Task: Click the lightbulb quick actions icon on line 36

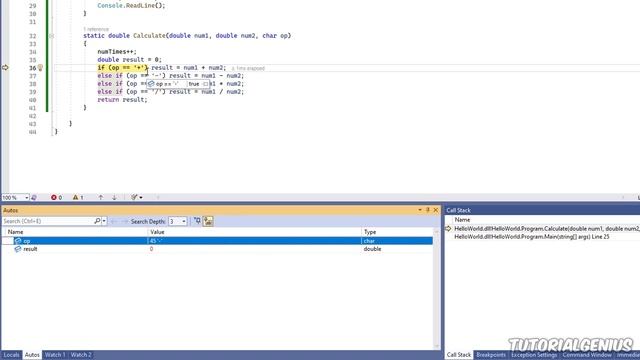Action: (40, 68)
